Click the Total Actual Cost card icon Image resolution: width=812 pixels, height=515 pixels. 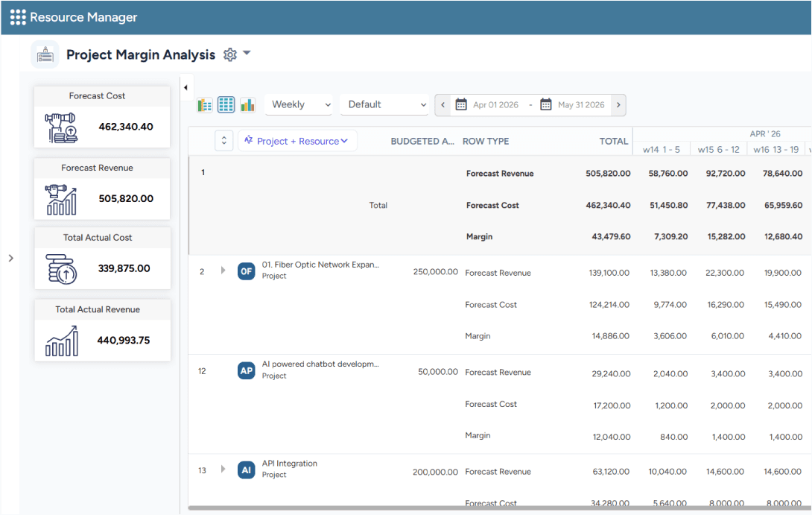[x=61, y=269]
